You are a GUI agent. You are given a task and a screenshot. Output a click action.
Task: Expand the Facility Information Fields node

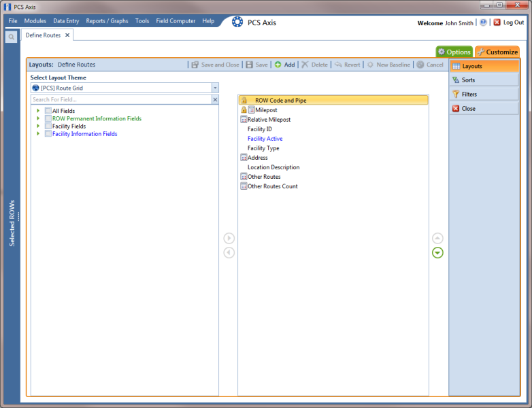coord(38,134)
